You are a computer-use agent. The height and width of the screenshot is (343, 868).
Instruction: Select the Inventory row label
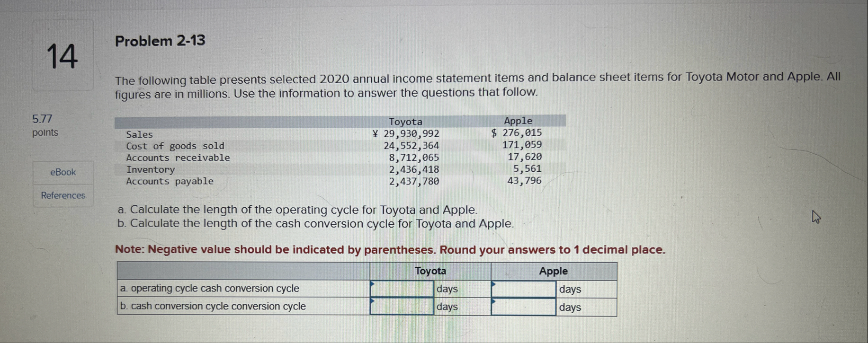pyautogui.click(x=150, y=169)
